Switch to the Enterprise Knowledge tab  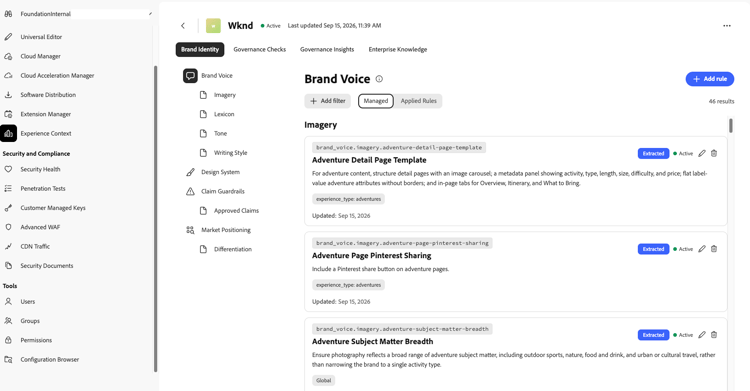point(397,49)
